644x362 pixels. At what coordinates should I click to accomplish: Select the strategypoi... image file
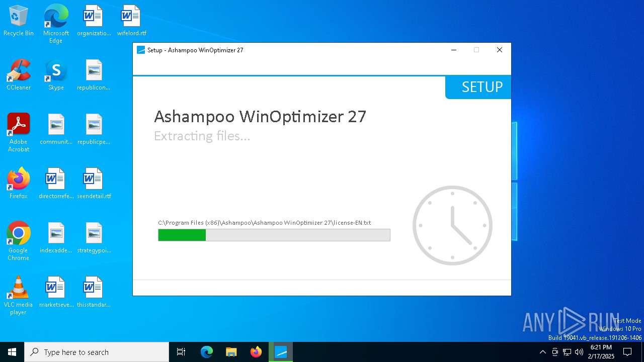coord(94,238)
